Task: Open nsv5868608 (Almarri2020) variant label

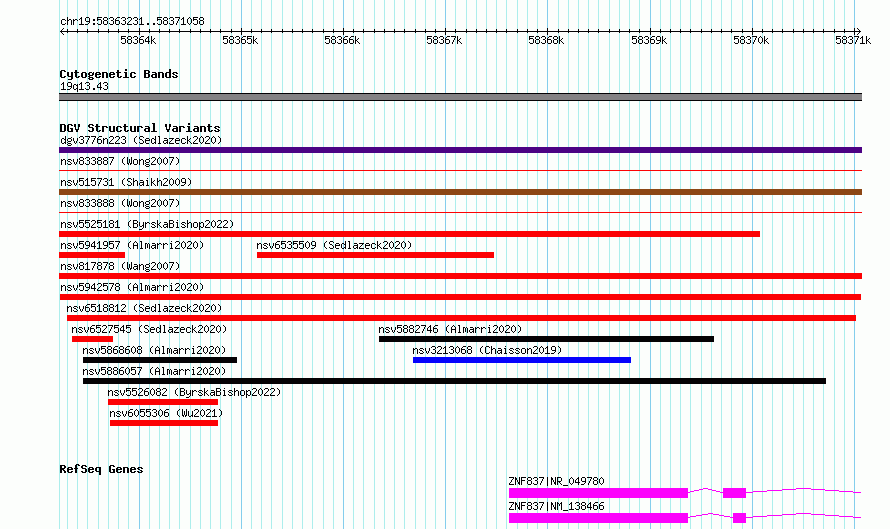Action: click(154, 350)
